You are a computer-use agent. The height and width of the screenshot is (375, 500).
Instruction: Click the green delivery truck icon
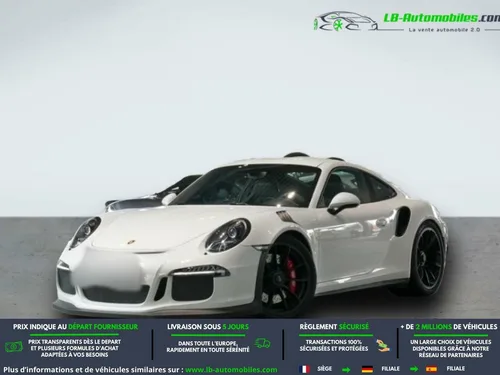(263, 343)
